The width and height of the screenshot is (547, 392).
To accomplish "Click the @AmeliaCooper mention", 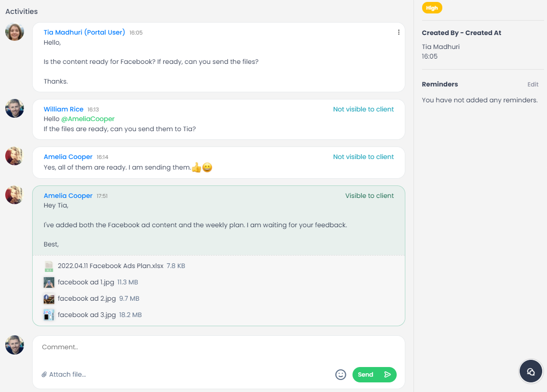I will pyautogui.click(x=88, y=119).
